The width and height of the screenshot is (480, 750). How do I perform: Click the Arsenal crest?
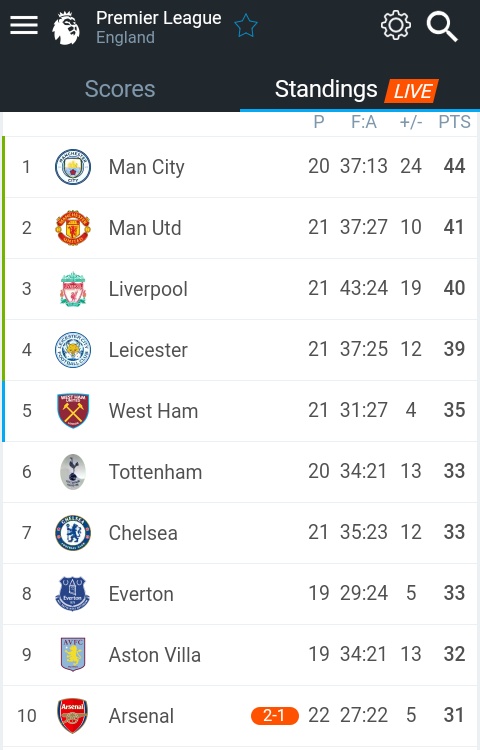[73, 716]
